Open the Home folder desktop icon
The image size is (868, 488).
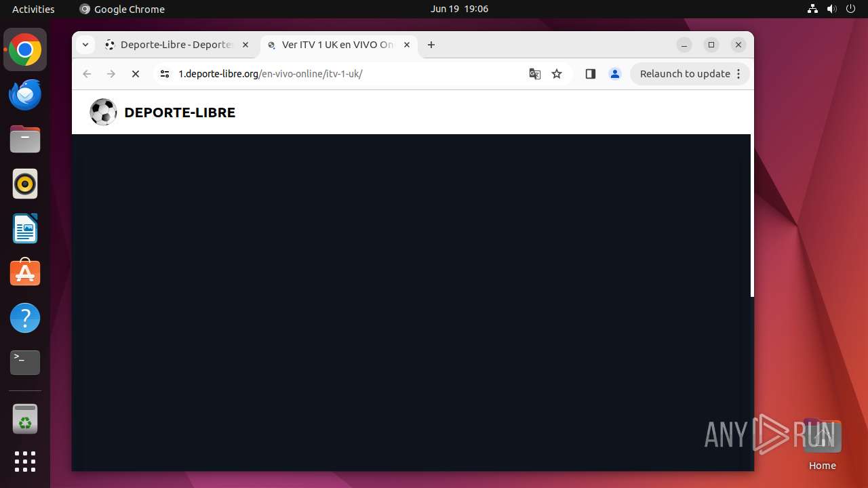(822, 444)
